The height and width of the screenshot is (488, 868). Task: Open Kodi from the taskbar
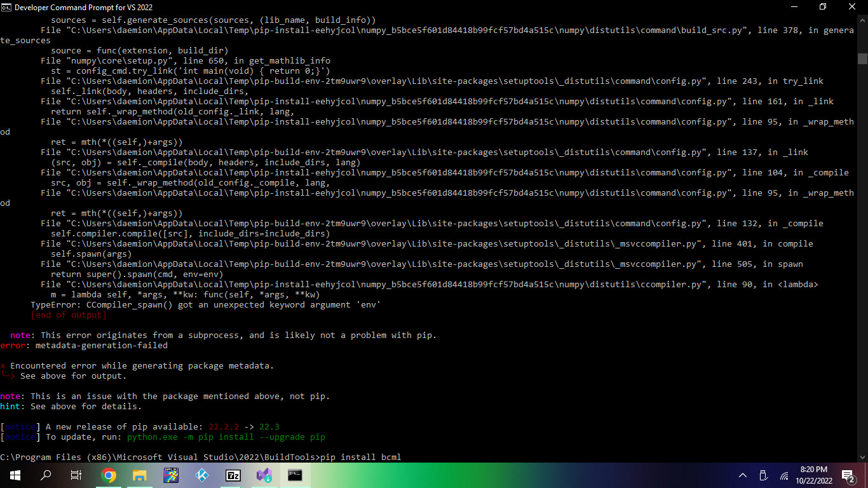202,475
